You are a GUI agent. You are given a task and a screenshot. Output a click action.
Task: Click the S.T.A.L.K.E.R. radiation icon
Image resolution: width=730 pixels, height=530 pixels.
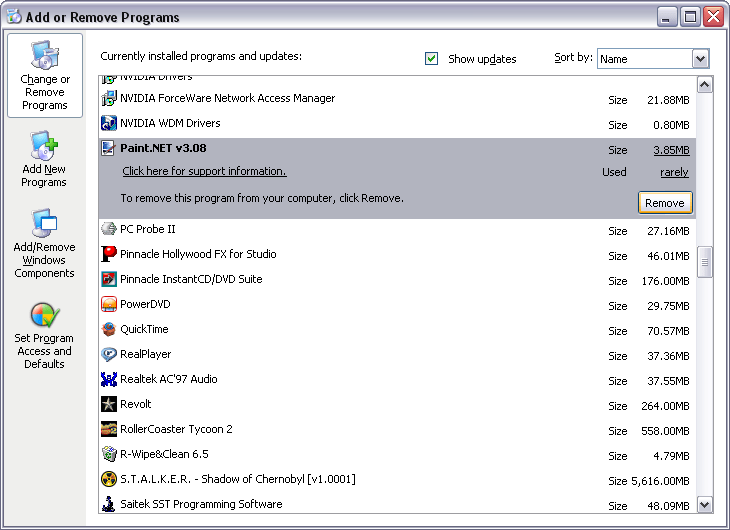tap(108, 479)
